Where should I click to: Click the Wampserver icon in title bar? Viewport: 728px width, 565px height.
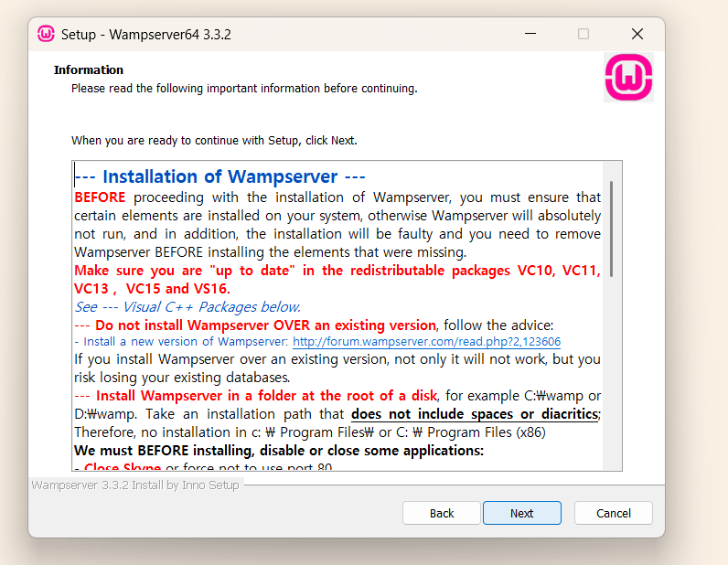(46, 34)
